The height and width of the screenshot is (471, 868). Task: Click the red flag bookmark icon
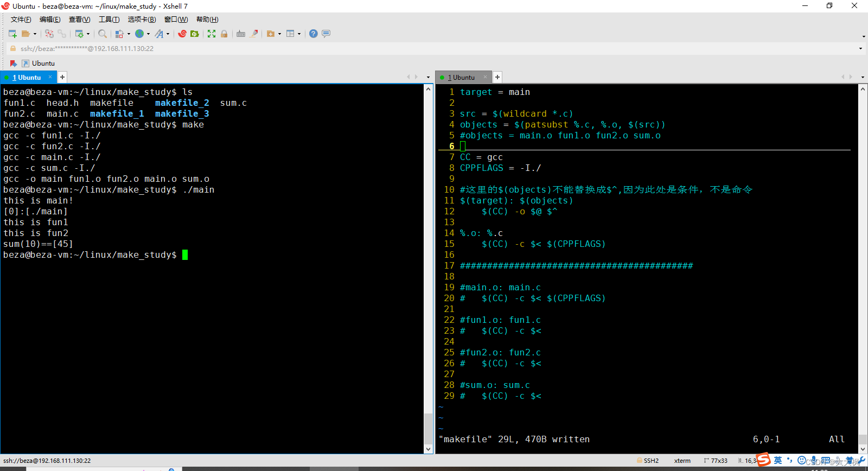[14, 63]
